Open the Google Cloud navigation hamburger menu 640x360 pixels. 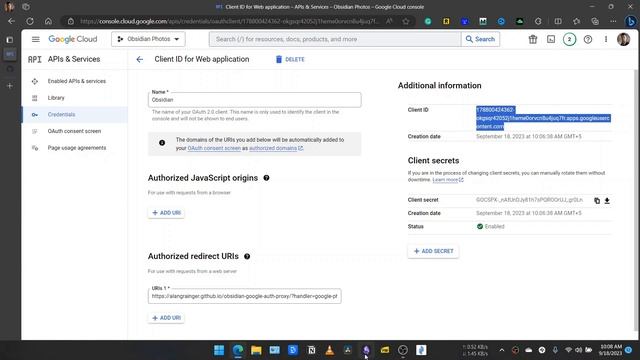tap(36, 39)
